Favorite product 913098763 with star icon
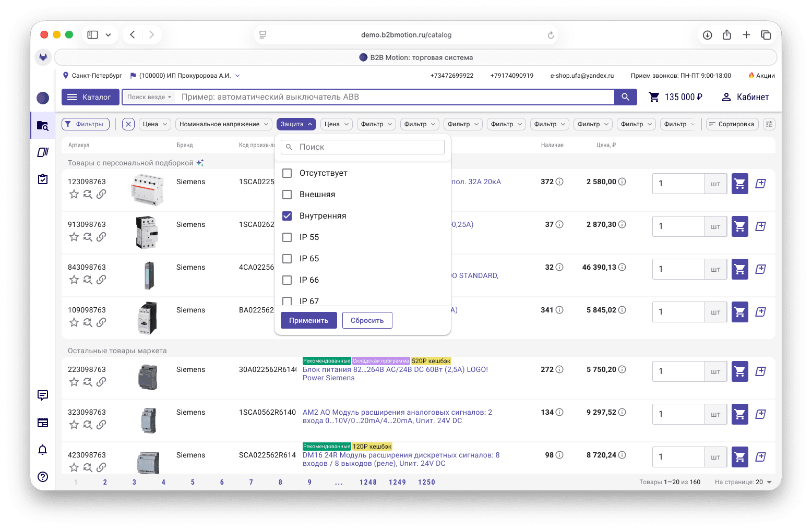Image resolution: width=812 pixels, height=530 pixels. click(74, 237)
